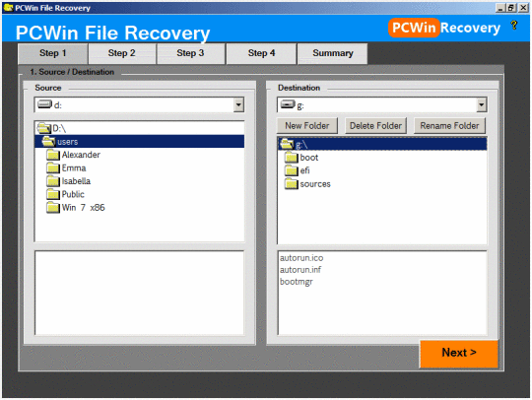
Task: Click the source drive d: disk icon
Action: 44,103
